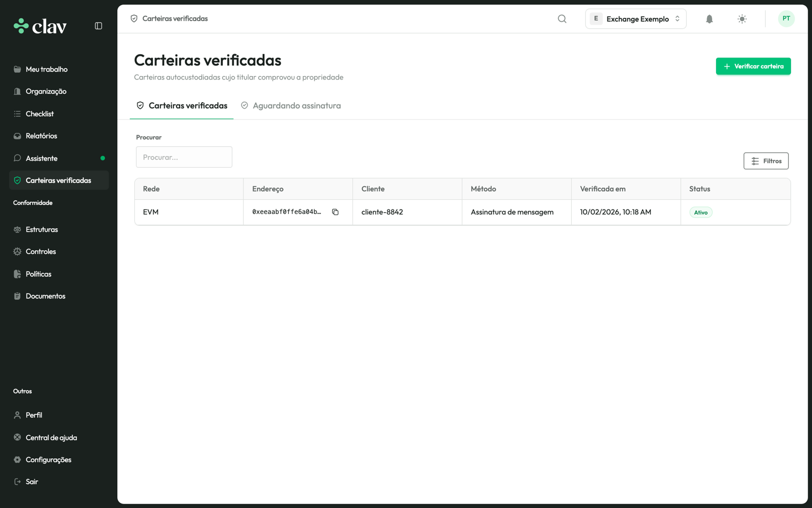The image size is (812, 508).
Task: Open the Checklist page
Action: [59, 114]
